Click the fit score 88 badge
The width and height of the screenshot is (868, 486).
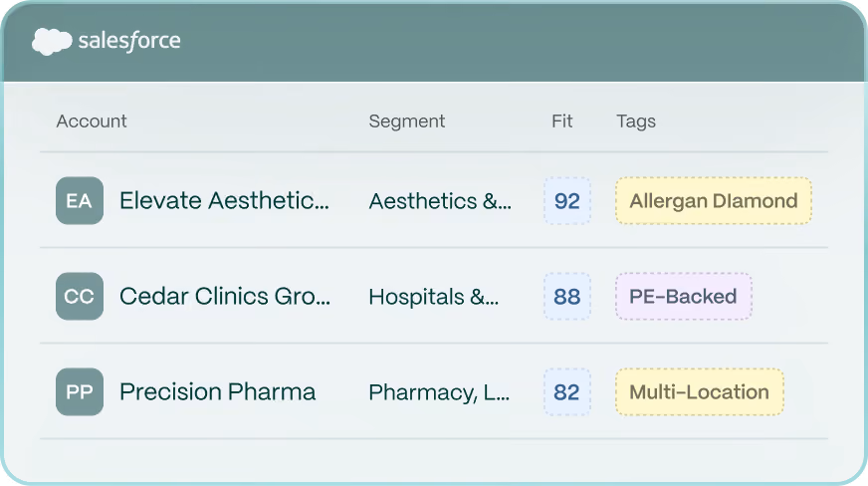[567, 296]
